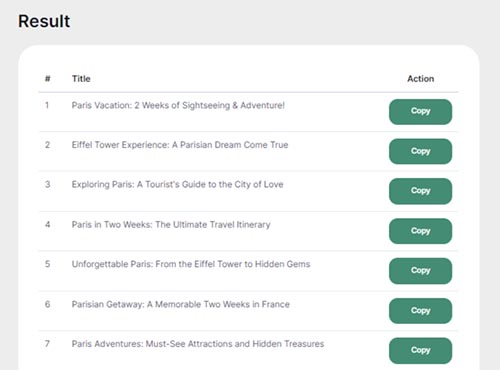Copy the Paris in Two Weeks title
The image size is (500, 370).
pyautogui.click(x=420, y=231)
